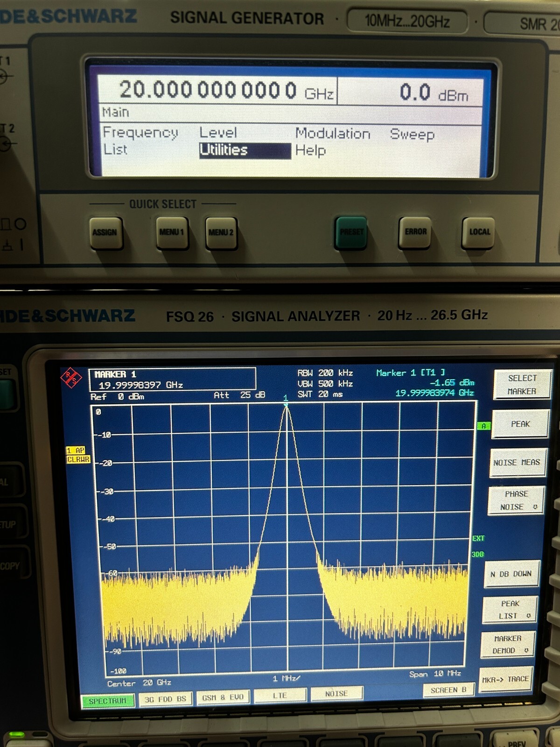Click the Rohde & Schwarz diamond logo icon
Image resolution: width=560 pixels, height=747 pixels.
[71, 378]
